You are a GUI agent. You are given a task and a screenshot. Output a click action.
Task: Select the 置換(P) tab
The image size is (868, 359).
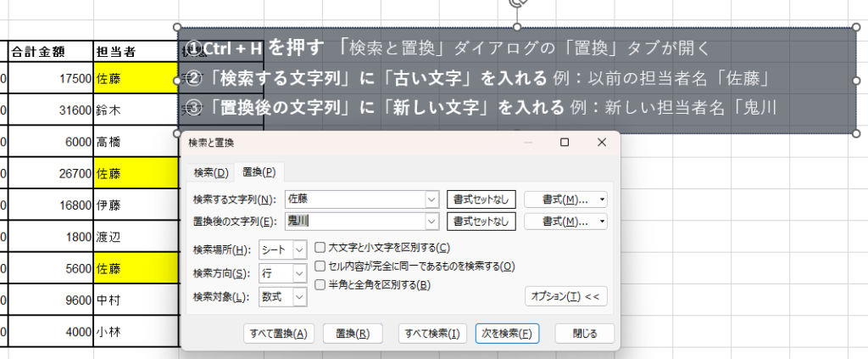(259, 172)
